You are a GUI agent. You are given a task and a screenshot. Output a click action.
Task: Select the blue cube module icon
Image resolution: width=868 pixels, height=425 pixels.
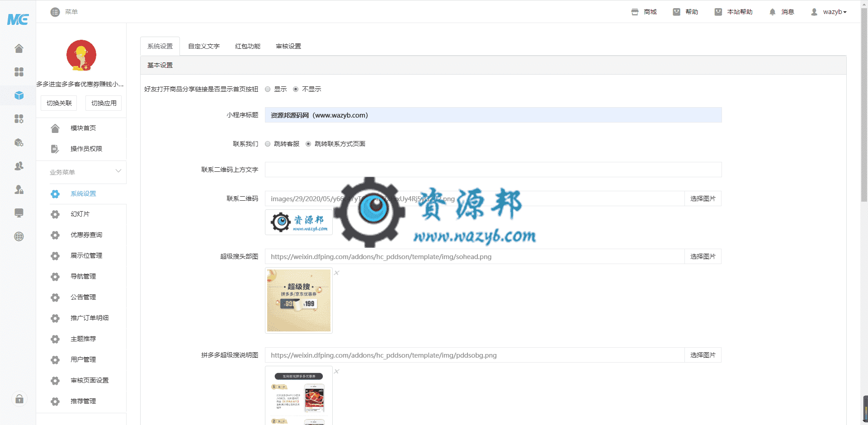[19, 95]
